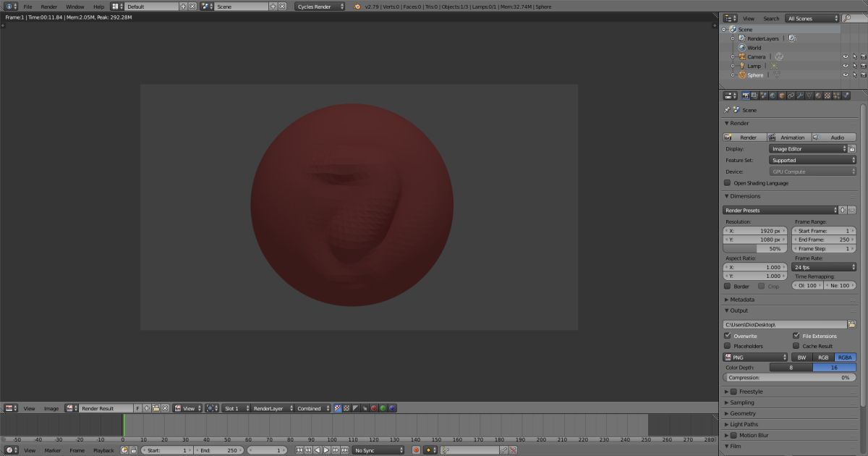This screenshot has height=456, width=868.
Task: Open the Constraints properties tab icon
Action: (x=791, y=96)
